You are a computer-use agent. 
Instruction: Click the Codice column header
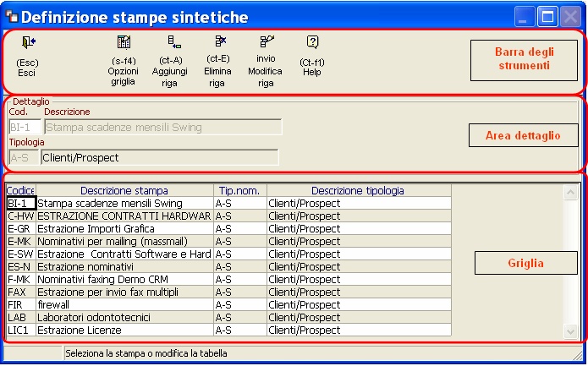(x=21, y=191)
